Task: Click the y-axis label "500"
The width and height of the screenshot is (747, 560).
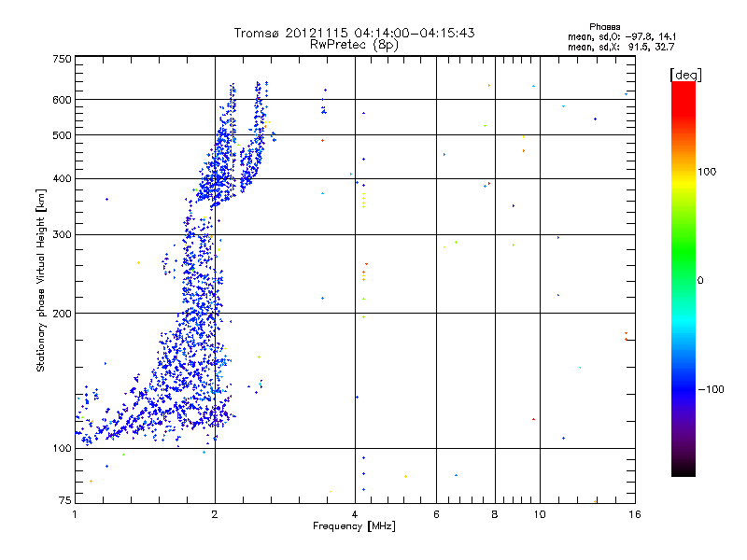Action: pos(62,135)
